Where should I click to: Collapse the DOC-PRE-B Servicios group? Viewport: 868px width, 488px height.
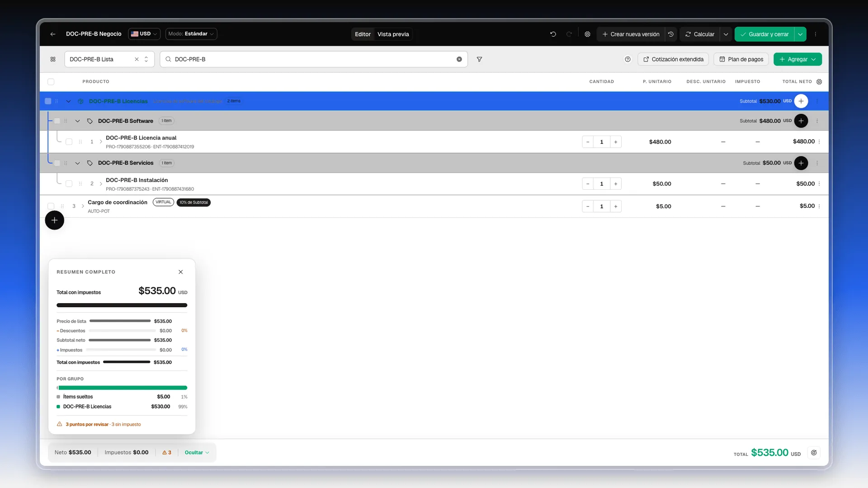(77, 163)
